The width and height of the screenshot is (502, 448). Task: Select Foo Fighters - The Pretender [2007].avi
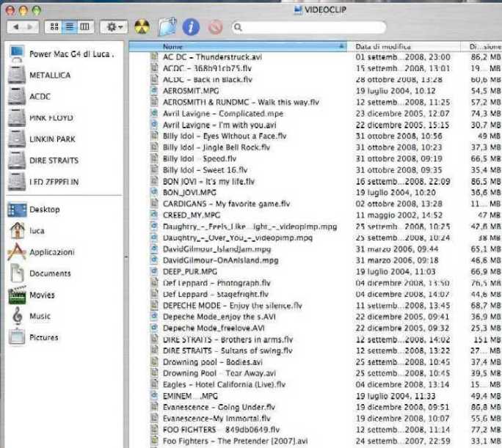point(235,441)
